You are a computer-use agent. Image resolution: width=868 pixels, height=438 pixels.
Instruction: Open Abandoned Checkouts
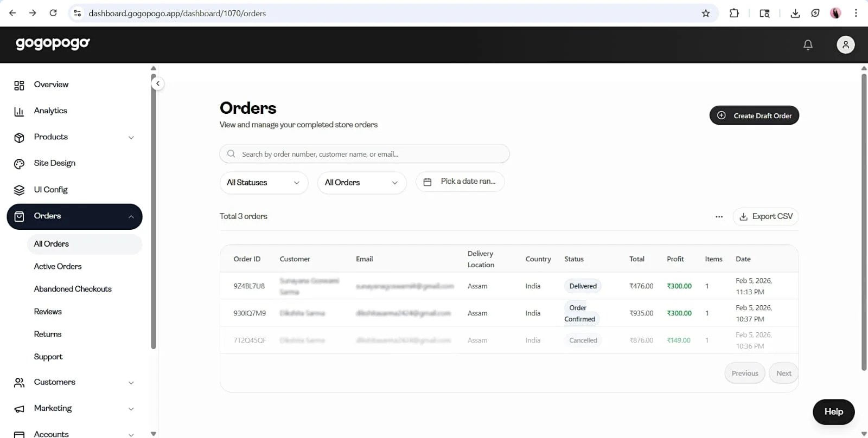[73, 289]
